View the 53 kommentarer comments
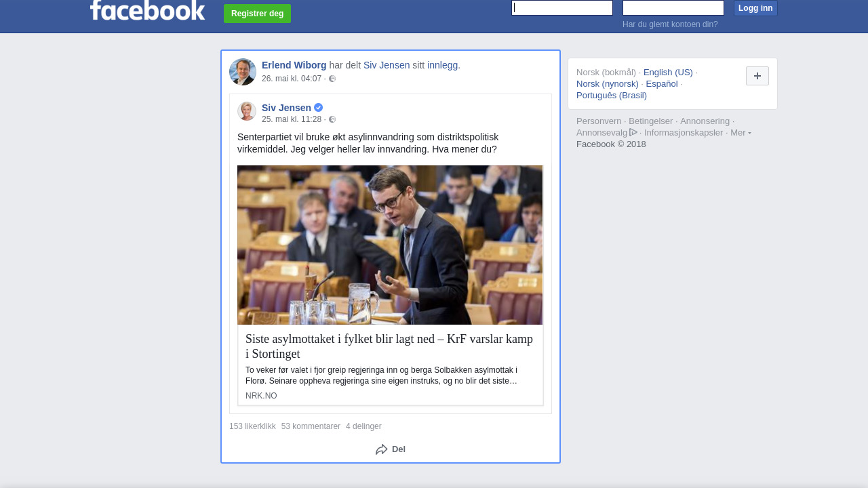The image size is (868, 488). click(x=311, y=426)
